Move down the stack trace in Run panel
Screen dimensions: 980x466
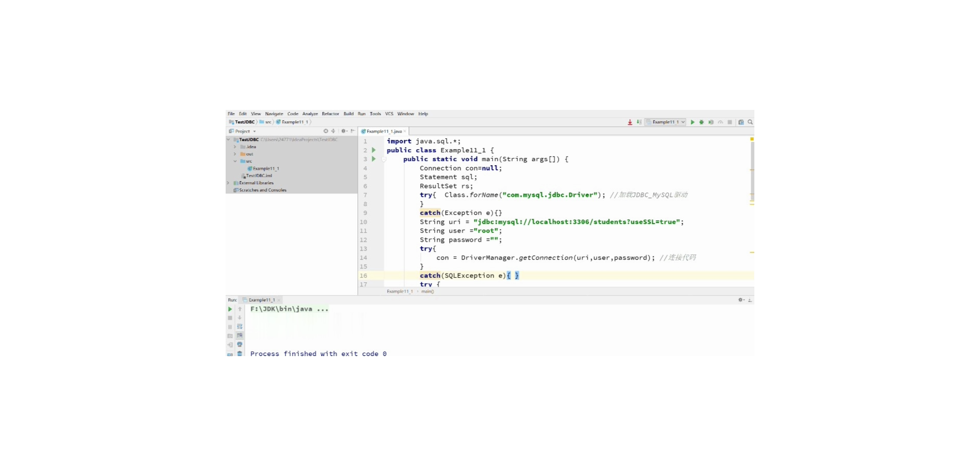(240, 318)
